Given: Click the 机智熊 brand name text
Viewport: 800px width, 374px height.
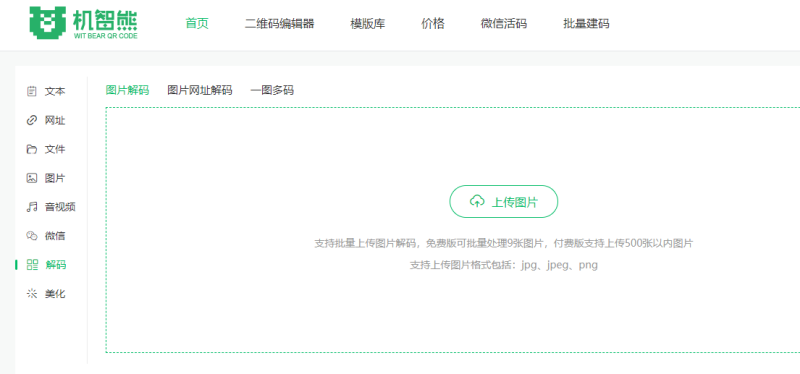Looking at the screenshot, I should pyautogui.click(x=106, y=19).
